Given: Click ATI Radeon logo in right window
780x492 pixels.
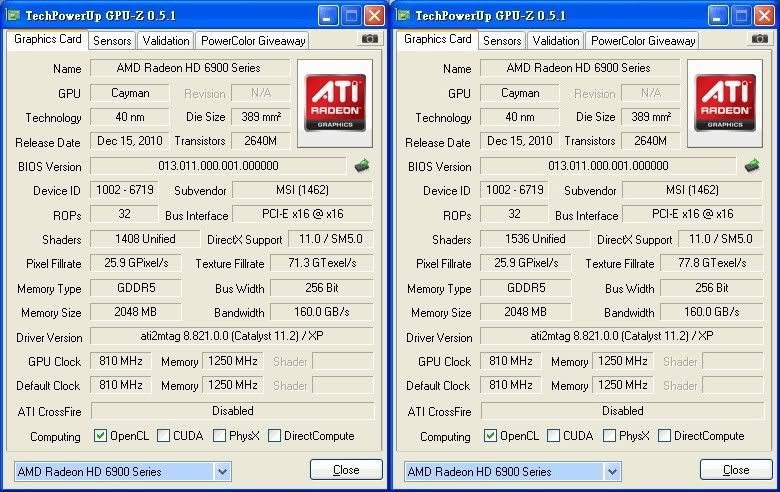Looking at the screenshot, I should click(725, 103).
